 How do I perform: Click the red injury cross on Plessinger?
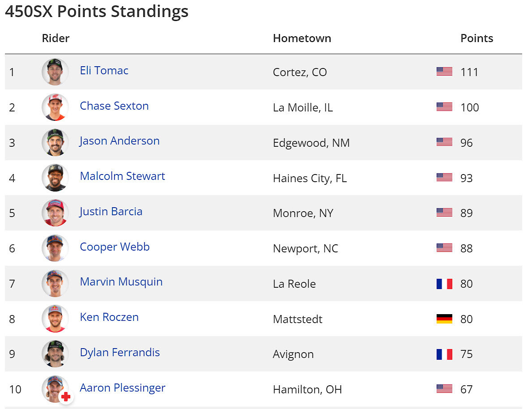pyautogui.click(x=66, y=396)
